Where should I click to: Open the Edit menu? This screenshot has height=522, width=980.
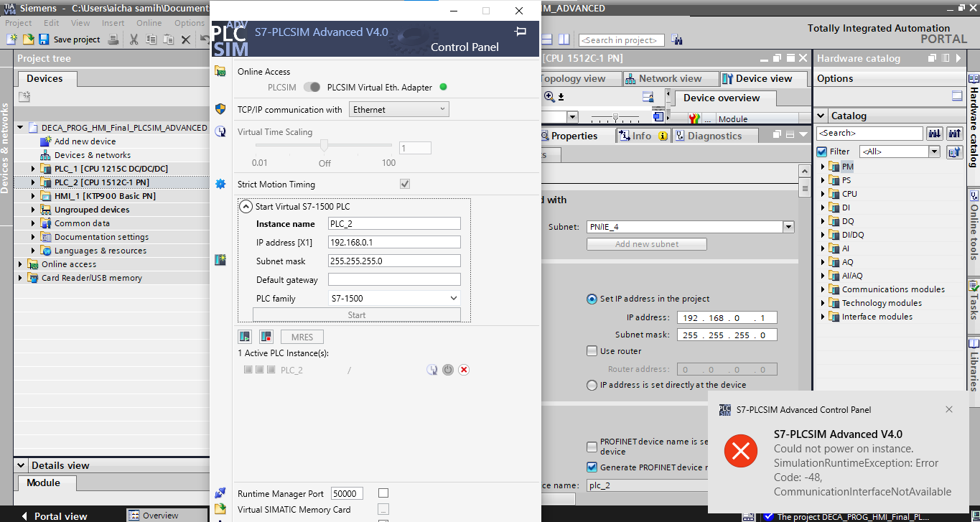click(52, 23)
